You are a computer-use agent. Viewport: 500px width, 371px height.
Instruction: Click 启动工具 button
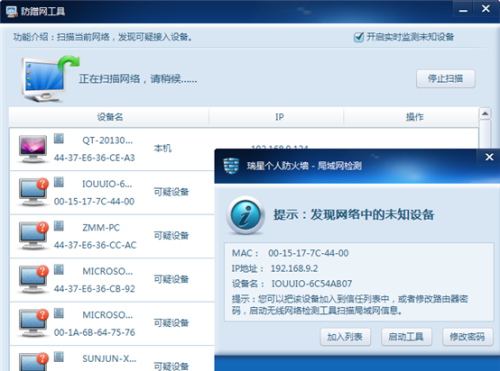[x=406, y=337]
